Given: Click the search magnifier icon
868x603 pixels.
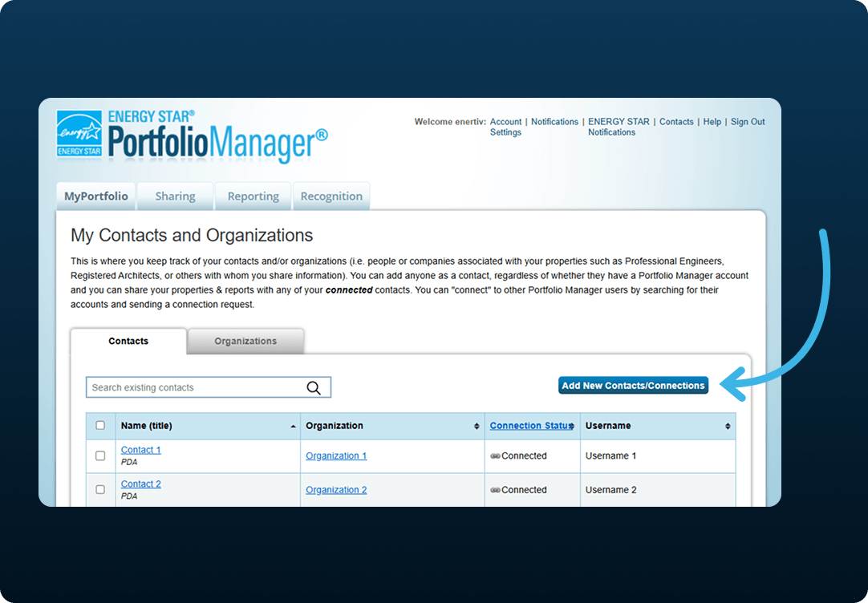Looking at the screenshot, I should point(314,388).
